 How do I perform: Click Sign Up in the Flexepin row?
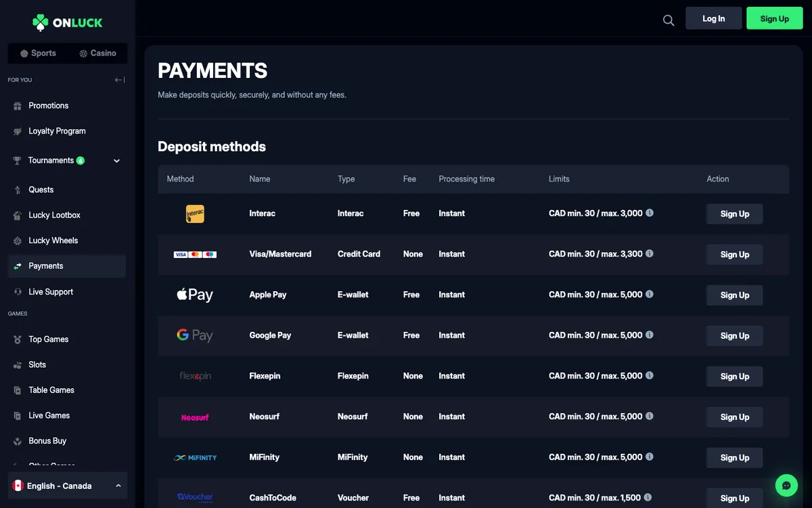734,377
